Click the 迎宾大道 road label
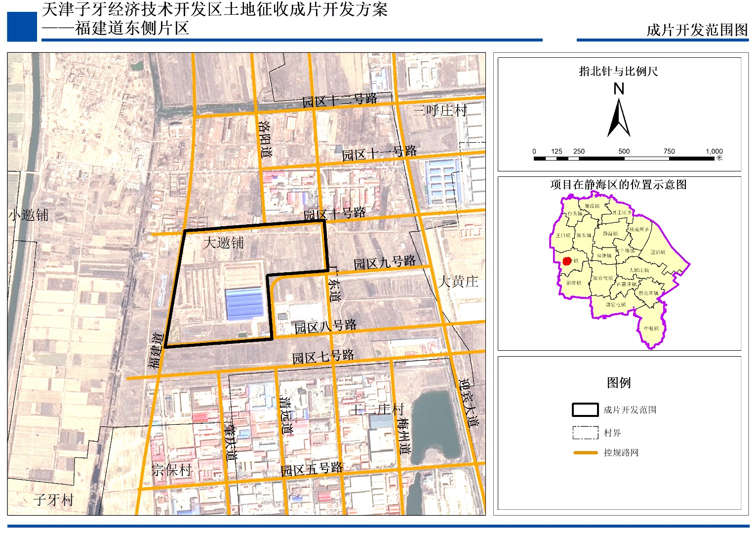Viewport: 756px width, 535px height. tap(468, 402)
